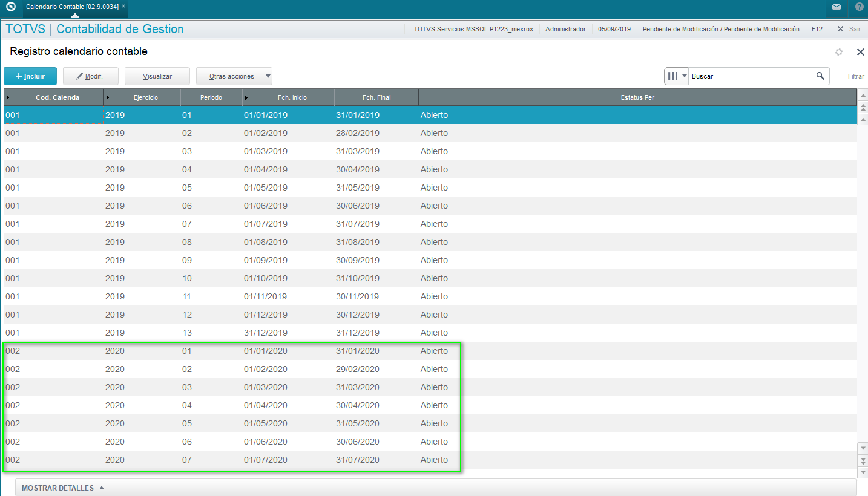Select the row starting 01/05/2019

430,188
